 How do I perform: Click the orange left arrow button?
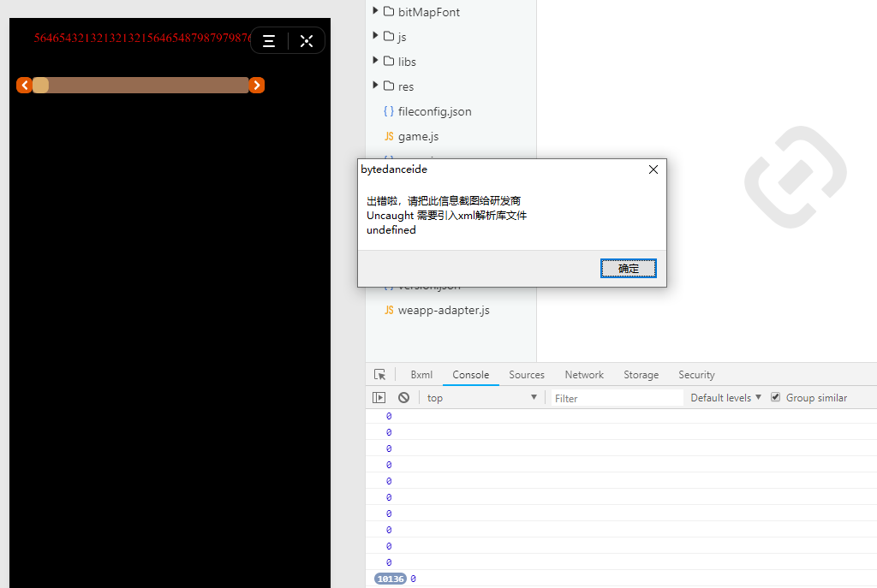coord(24,85)
